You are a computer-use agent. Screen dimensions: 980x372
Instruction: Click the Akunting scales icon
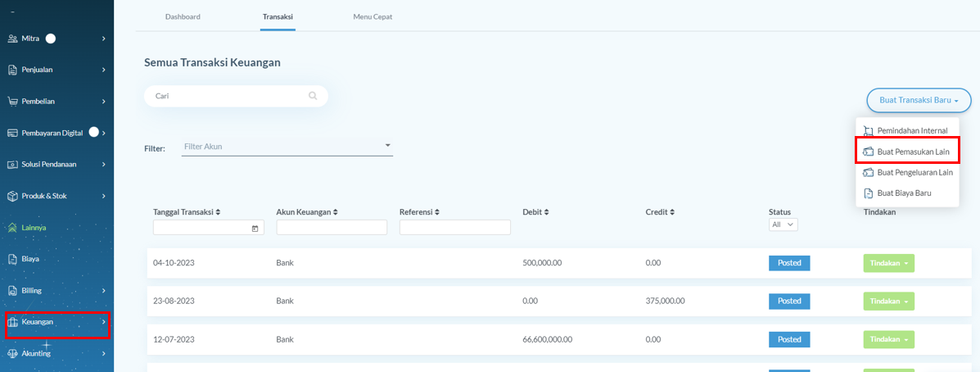12,353
